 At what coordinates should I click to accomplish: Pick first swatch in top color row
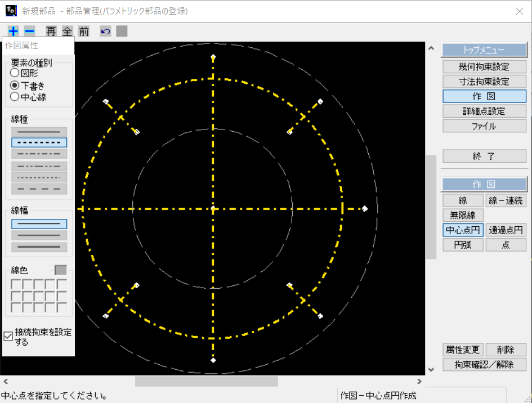[x=16, y=284]
